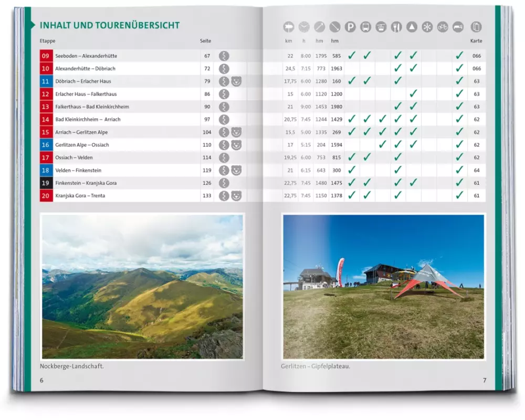Select the bicycle icon
The width and height of the screenshot is (525, 420).
tap(443, 27)
